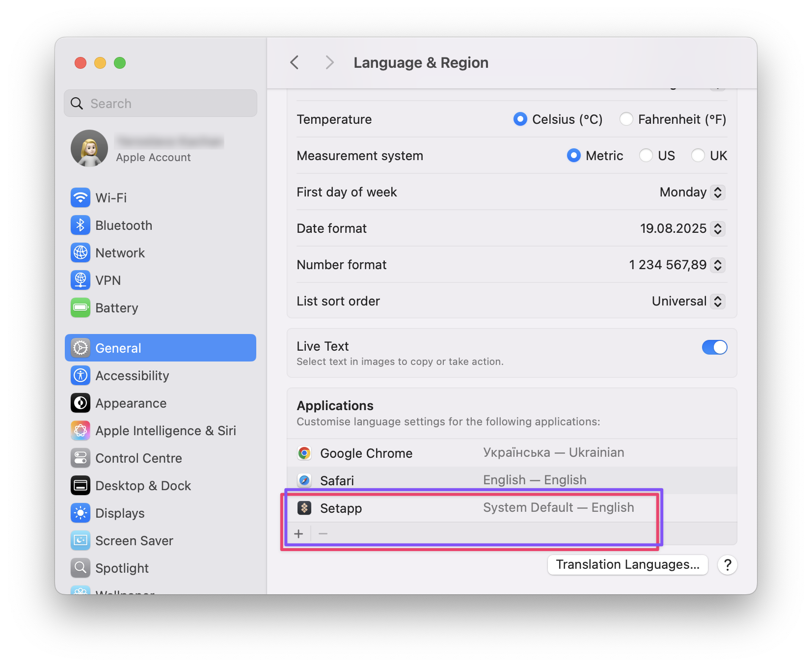Click the Apple Account avatar

[x=89, y=148]
